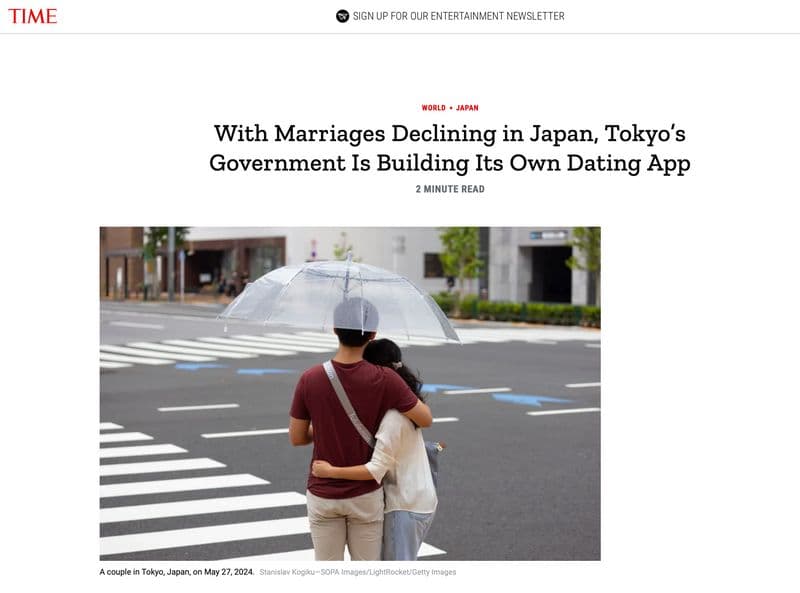Open the JAPAN category link

pyautogui.click(x=467, y=108)
